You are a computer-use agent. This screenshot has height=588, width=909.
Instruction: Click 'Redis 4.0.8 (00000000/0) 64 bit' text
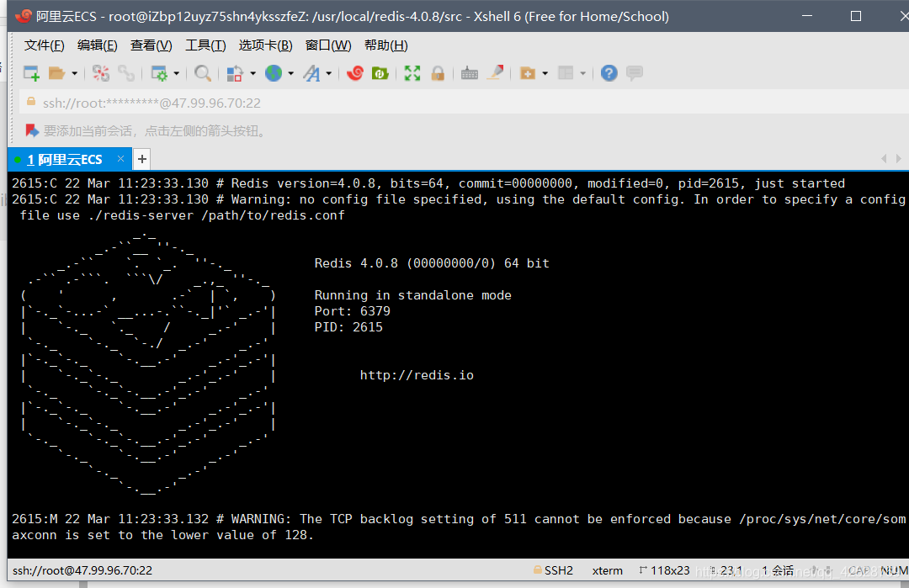coord(432,263)
